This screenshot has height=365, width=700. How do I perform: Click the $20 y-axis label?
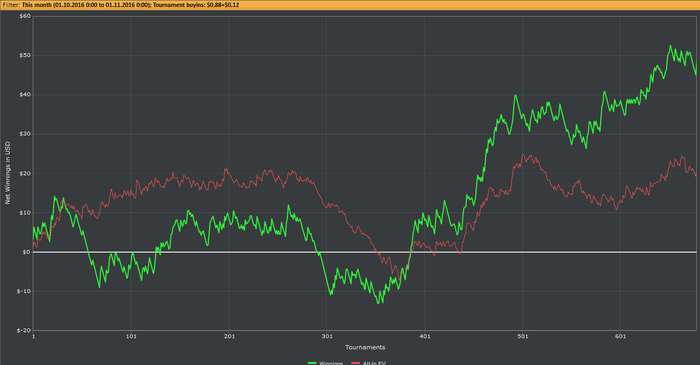25,173
